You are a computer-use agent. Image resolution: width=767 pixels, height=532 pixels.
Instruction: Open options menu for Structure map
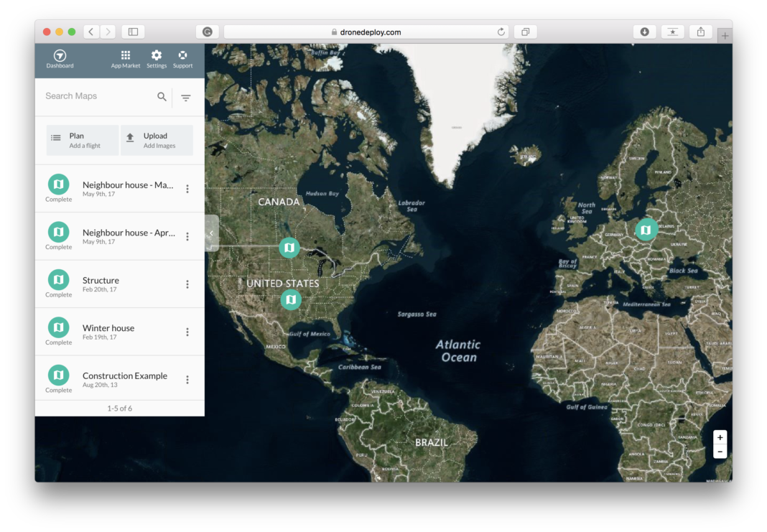(187, 284)
